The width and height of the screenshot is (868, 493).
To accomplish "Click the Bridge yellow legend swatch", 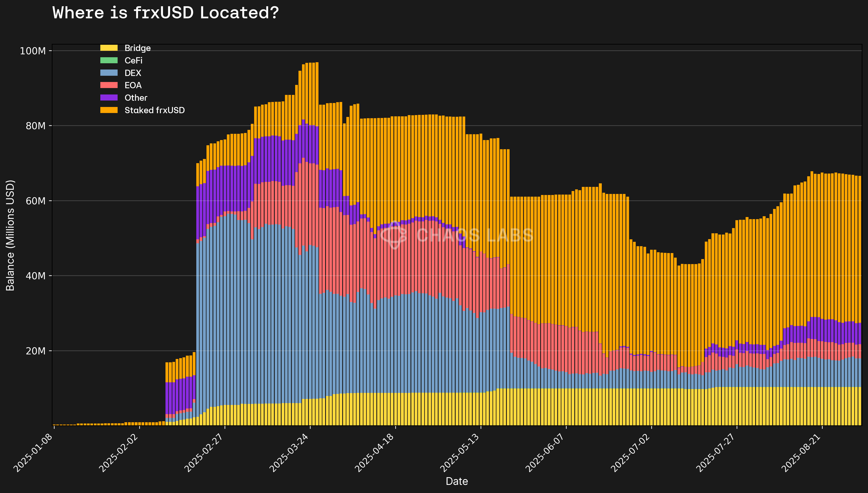I will pos(109,48).
